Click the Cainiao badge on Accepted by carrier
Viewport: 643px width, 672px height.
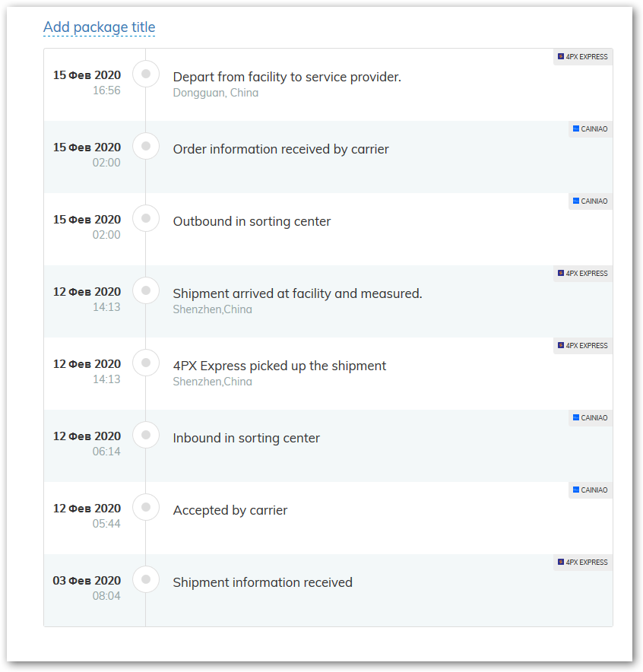(x=591, y=490)
